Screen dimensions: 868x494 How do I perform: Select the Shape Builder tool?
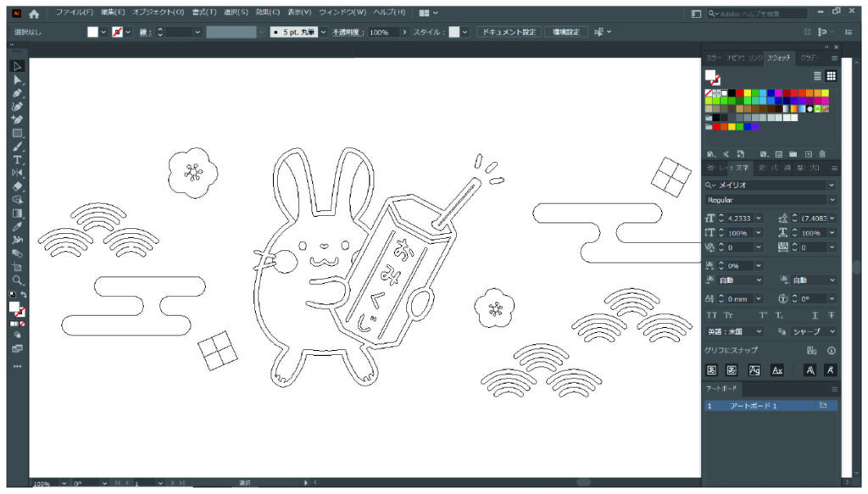pos(17,200)
